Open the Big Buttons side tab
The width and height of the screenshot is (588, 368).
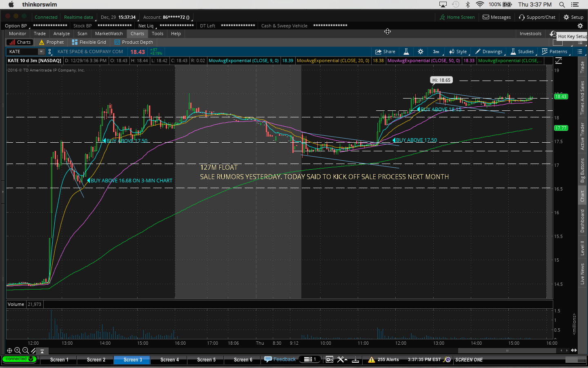(582, 171)
